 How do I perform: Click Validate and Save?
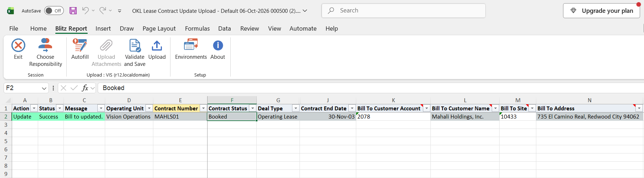tap(135, 53)
